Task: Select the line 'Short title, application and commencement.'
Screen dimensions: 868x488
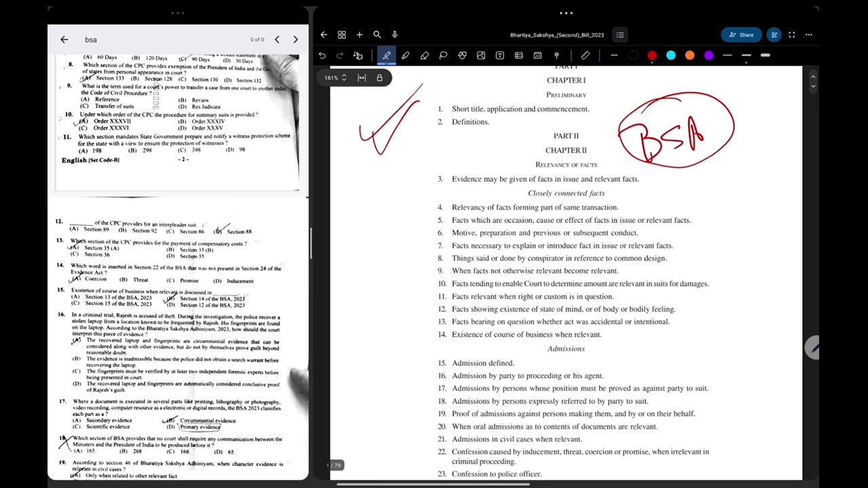Action: coord(521,109)
